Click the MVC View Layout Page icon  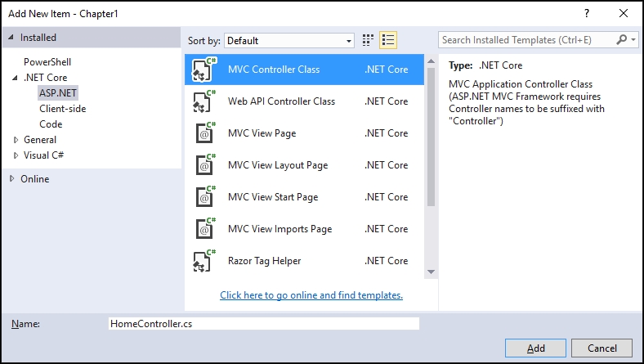[x=205, y=165]
